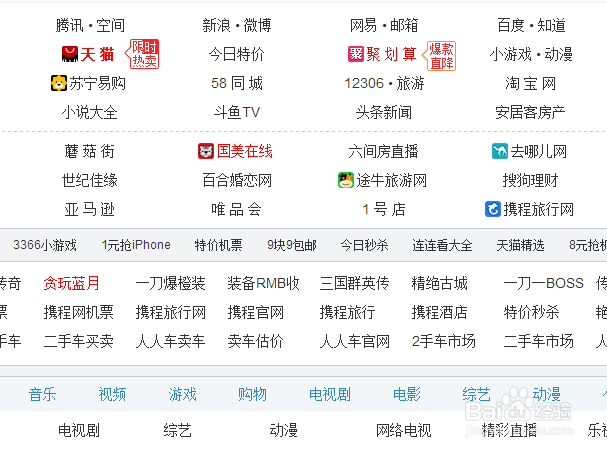Open 世纪佳缘 link
The width and height of the screenshot is (607, 452).
click(x=89, y=180)
